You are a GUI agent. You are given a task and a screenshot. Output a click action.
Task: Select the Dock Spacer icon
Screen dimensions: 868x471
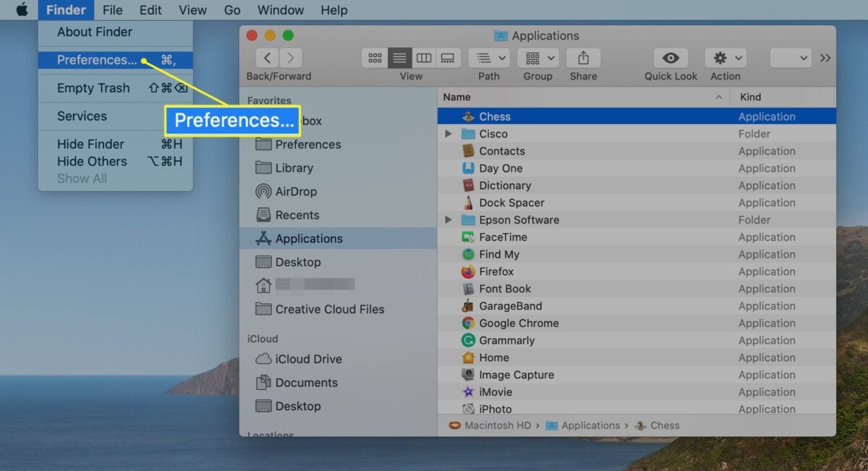coord(468,203)
